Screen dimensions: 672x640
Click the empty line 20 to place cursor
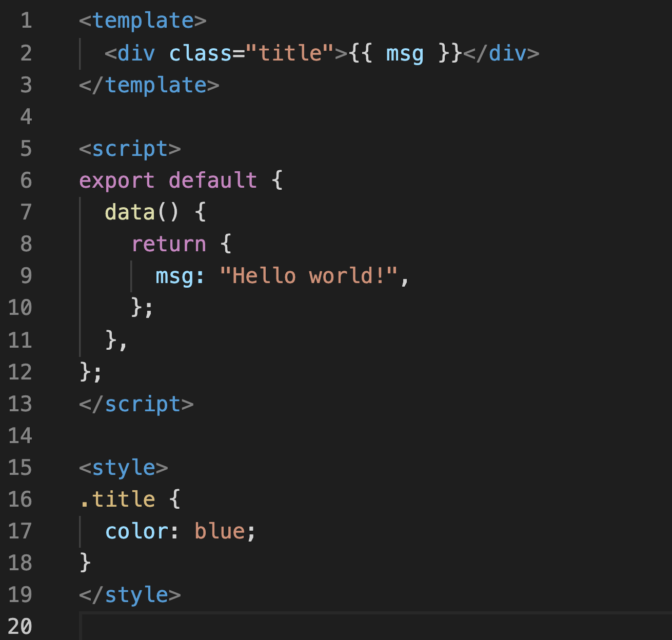154,627
